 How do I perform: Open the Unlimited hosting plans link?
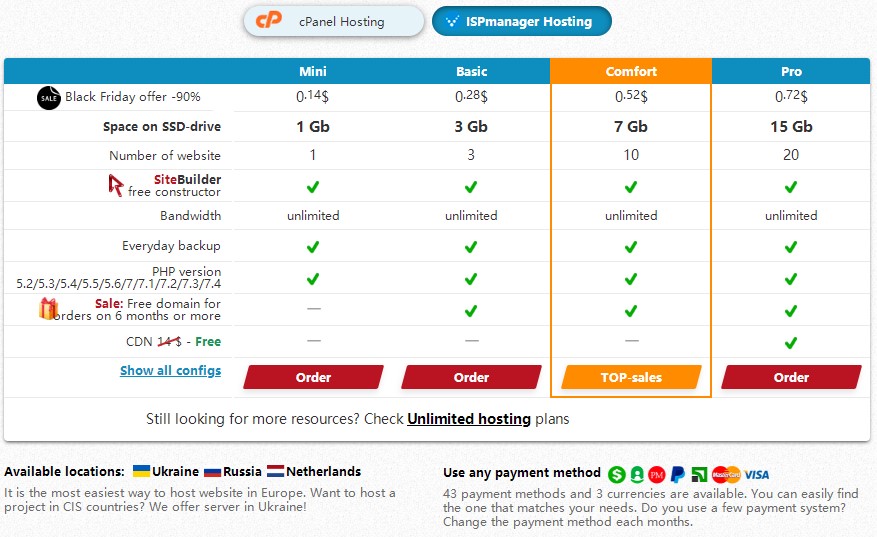tap(469, 419)
